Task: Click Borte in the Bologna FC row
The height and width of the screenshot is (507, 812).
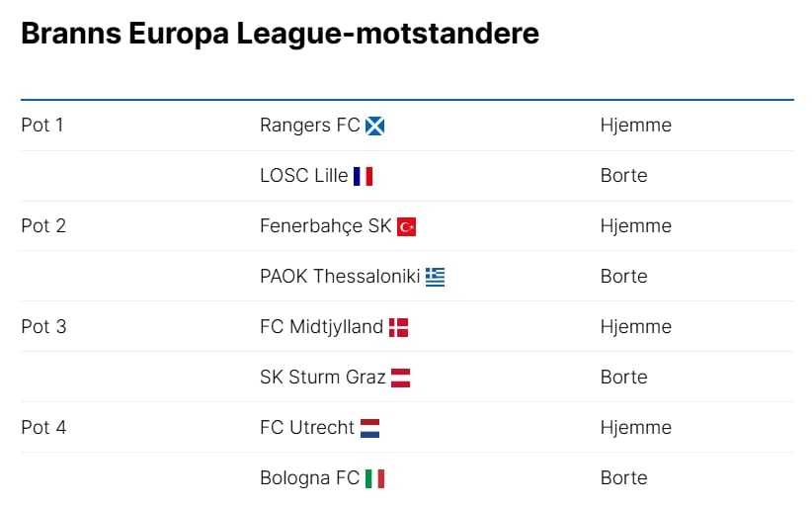Action: click(x=623, y=478)
